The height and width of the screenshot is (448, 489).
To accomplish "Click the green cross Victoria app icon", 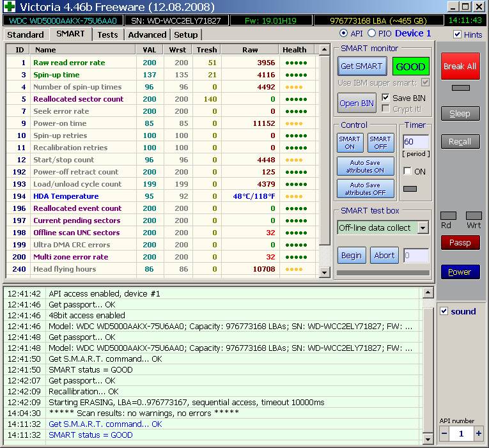I will coord(10,6).
